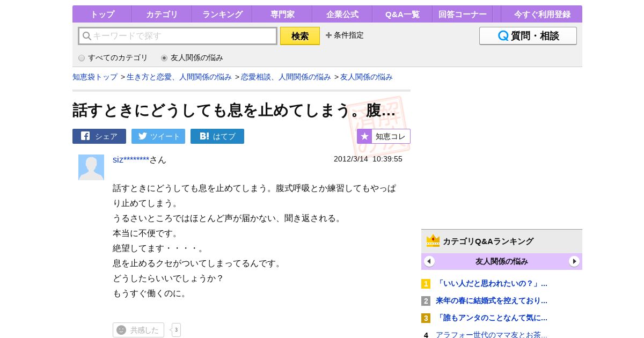The height and width of the screenshot is (338, 644).
Task: Open the トップ navigation tab
Action: 102,14
